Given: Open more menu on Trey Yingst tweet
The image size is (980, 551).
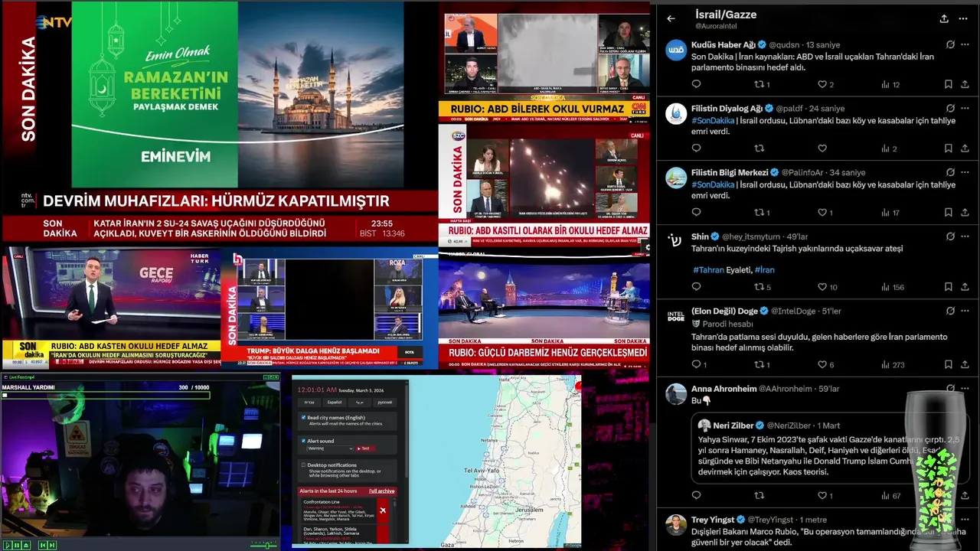Looking at the screenshot, I should [x=966, y=520].
